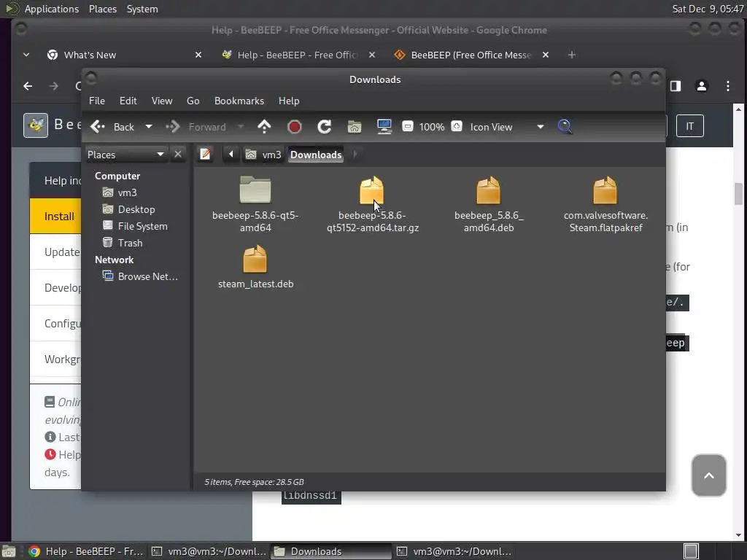Viewport: 747px width, 560px height.
Task: Open the Icon View mode dropdown
Action: click(506, 127)
